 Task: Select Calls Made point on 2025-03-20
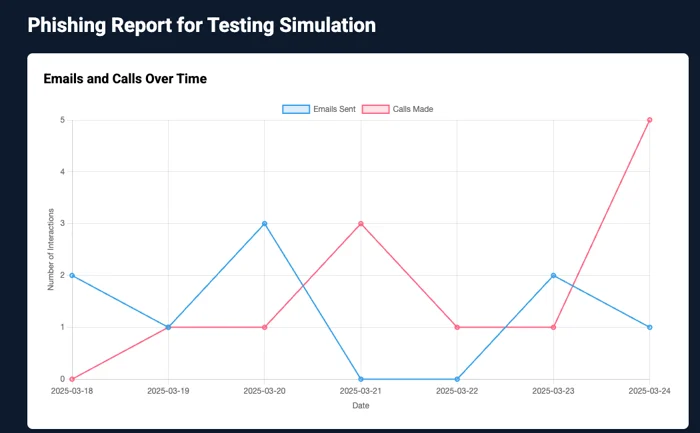pyautogui.click(x=264, y=327)
